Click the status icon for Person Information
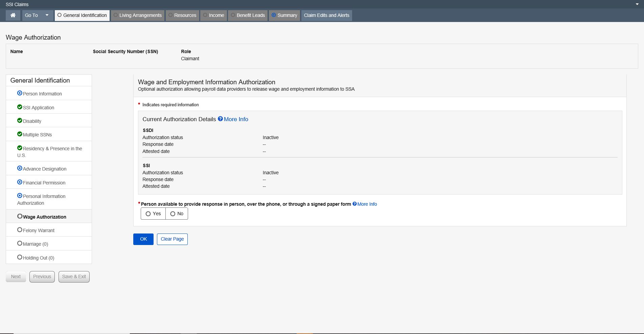 (20, 93)
